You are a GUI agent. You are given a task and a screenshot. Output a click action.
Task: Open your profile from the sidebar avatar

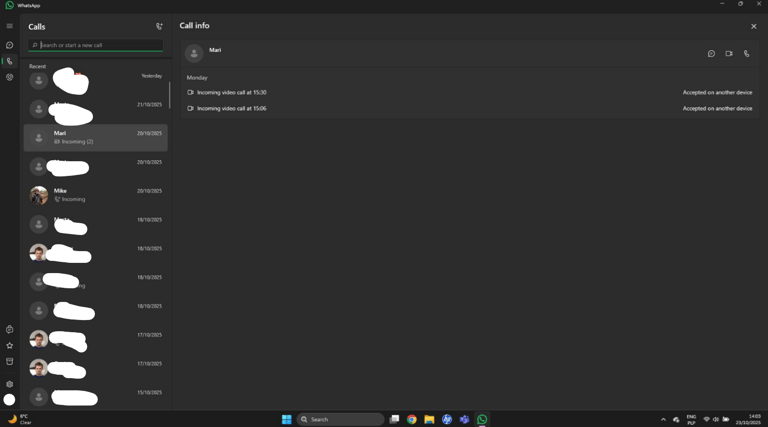pyautogui.click(x=9, y=400)
